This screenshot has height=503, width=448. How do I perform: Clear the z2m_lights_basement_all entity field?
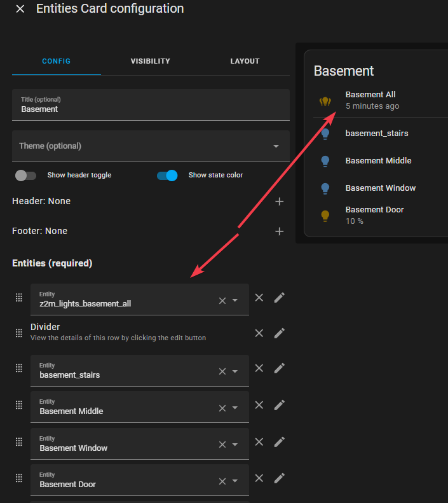pos(222,301)
